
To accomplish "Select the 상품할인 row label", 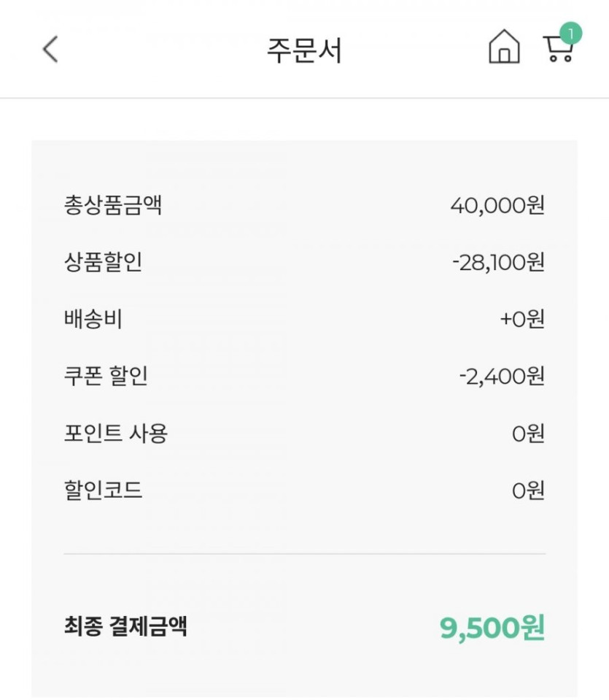I will tap(103, 262).
